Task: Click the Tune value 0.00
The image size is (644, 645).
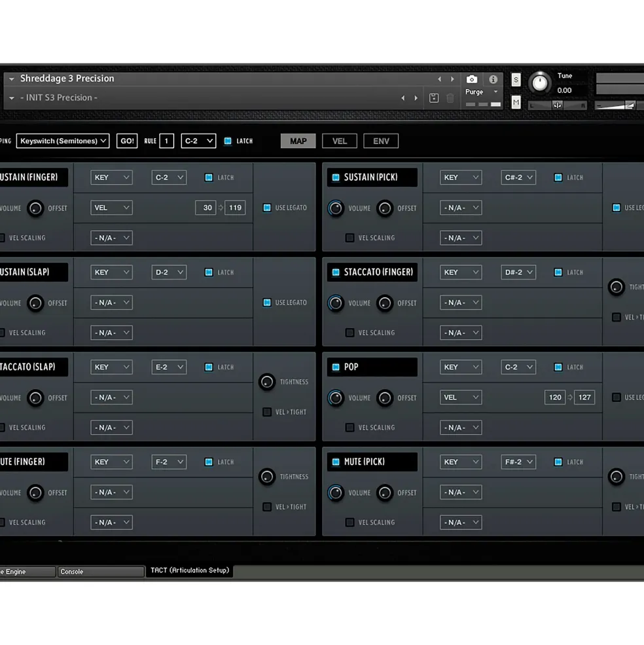Action: coord(564,90)
